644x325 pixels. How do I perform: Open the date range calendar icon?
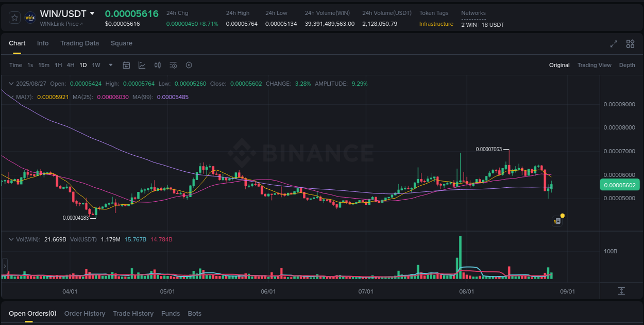pos(126,65)
